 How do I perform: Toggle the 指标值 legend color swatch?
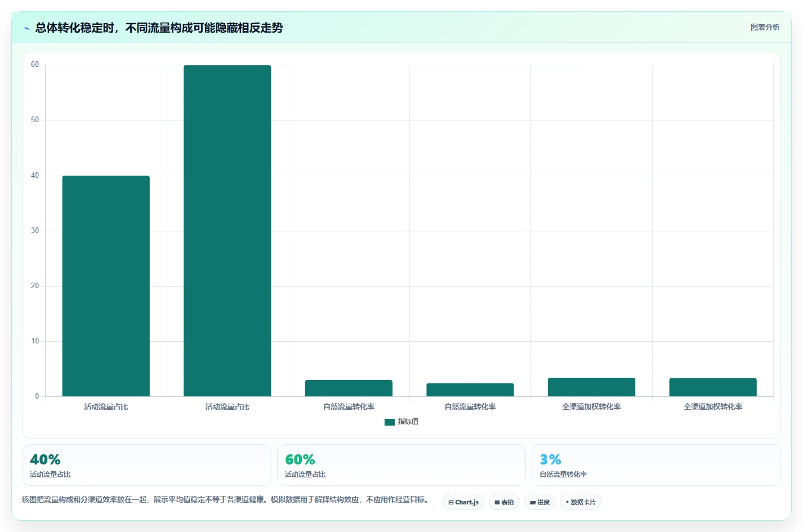pyautogui.click(x=390, y=422)
